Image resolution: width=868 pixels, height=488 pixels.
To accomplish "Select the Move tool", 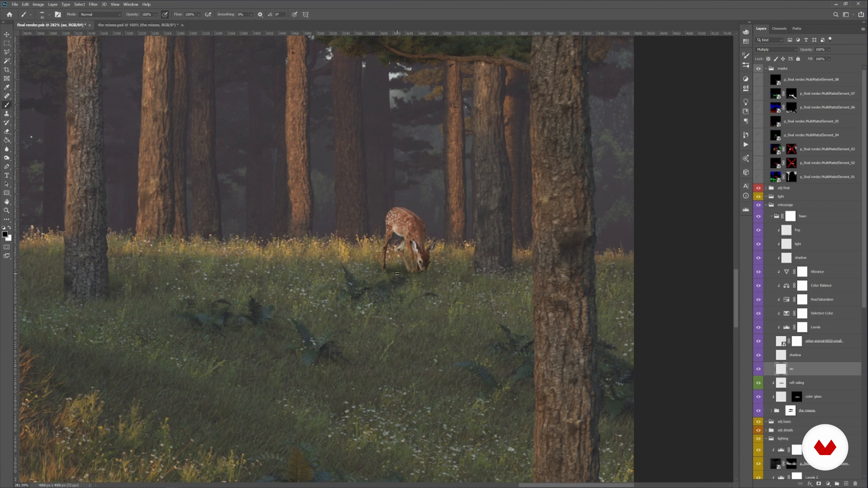I will 7,34.
